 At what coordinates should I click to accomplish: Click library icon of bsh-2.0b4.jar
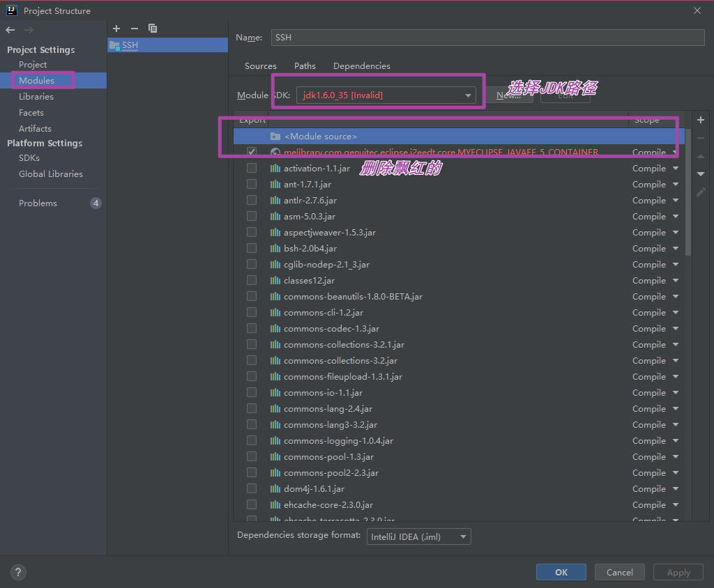tap(275, 249)
